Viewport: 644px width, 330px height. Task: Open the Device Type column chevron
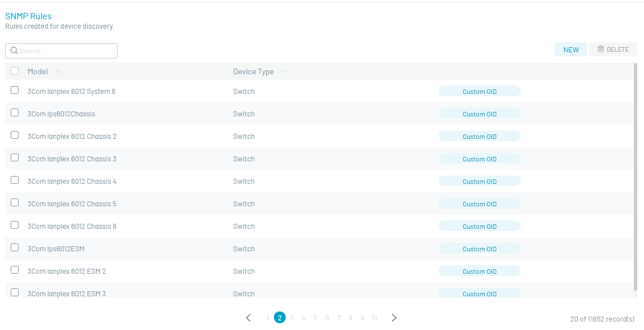284,71
